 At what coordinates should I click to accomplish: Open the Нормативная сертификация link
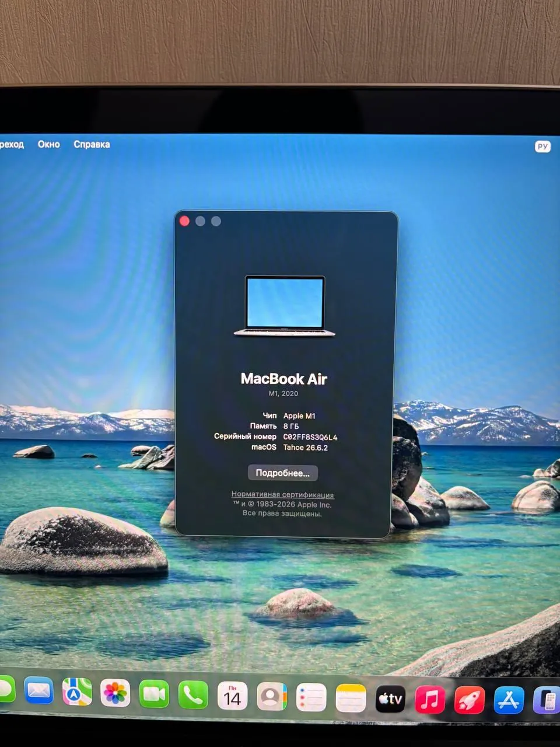(x=282, y=494)
